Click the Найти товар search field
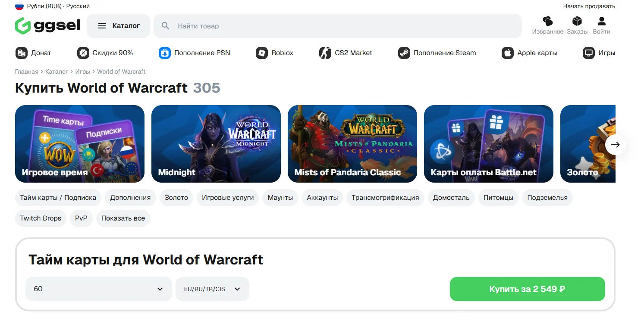The width and height of the screenshot is (644, 320). click(x=338, y=26)
